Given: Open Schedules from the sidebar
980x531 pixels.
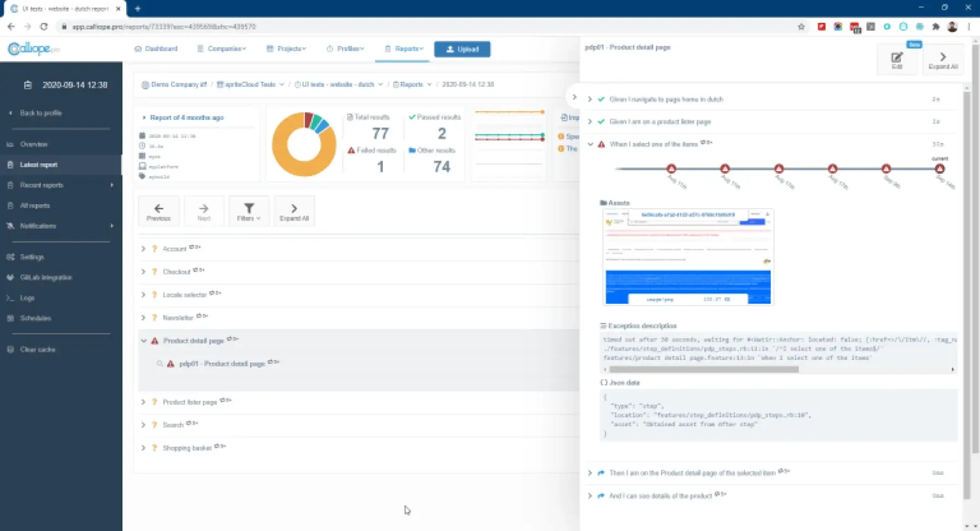Looking at the screenshot, I should pos(10,318).
